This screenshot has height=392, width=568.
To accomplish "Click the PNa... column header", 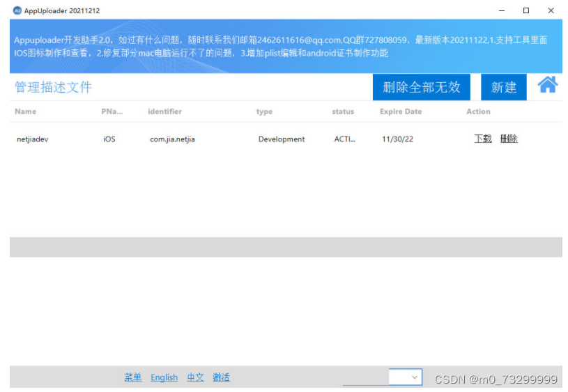I will tap(112, 111).
